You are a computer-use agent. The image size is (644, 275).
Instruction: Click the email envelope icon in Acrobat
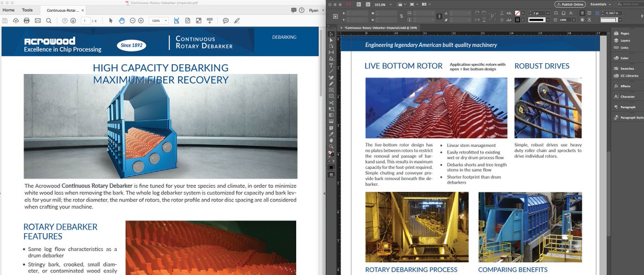pos(38,20)
